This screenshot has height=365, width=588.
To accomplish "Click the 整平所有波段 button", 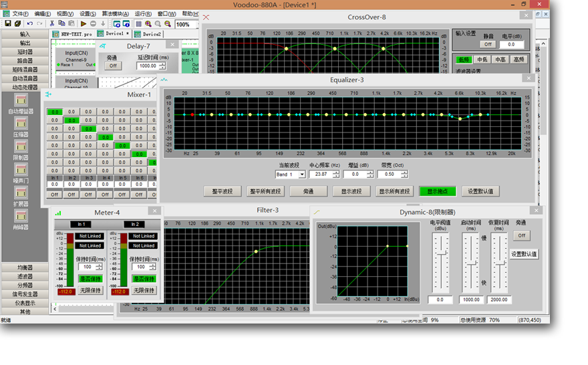I will [x=265, y=191].
